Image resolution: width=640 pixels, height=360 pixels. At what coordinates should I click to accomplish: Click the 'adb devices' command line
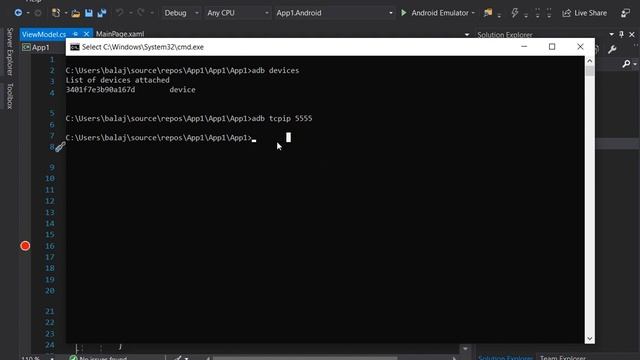[x=182, y=70]
